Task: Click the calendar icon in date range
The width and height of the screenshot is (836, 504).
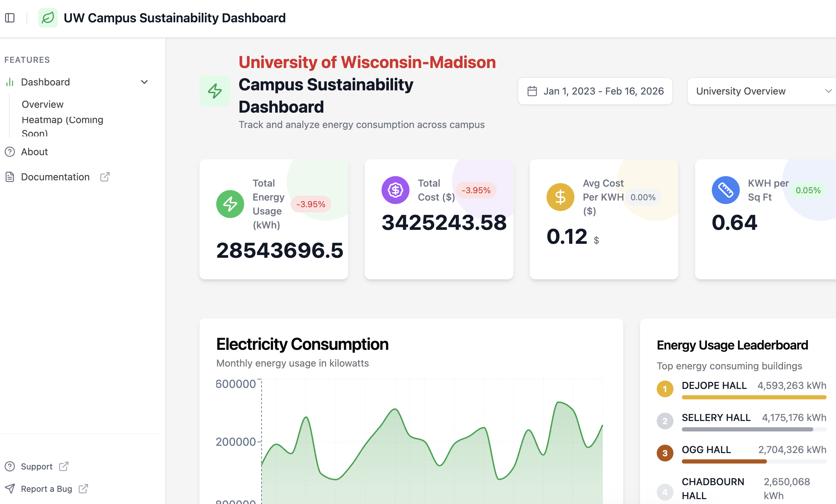Action: point(532,91)
